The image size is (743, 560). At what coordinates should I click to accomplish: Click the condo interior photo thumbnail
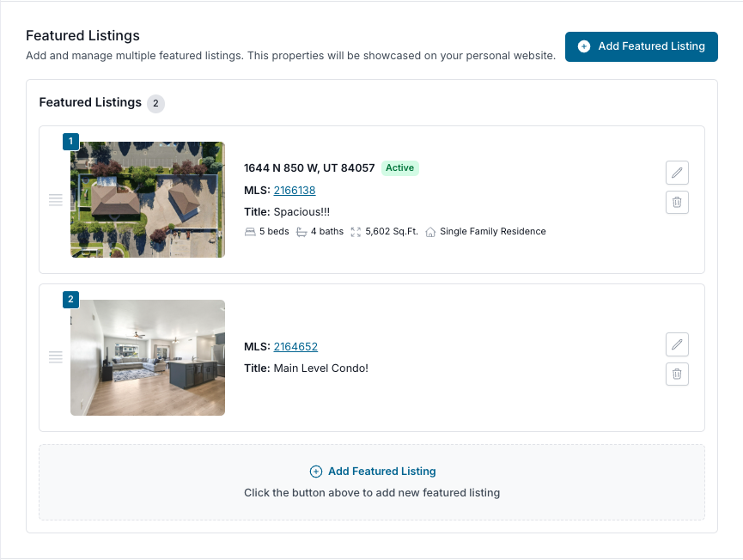tap(148, 357)
